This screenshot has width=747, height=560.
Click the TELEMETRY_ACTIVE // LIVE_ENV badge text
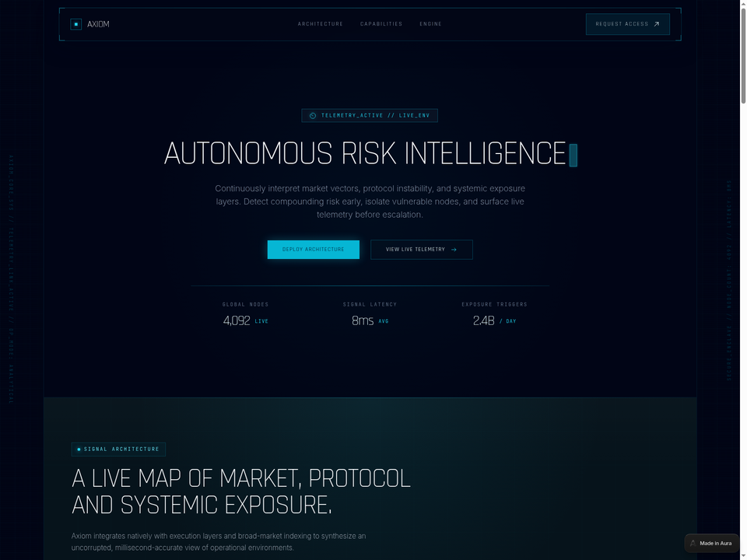tap(375, 116)
